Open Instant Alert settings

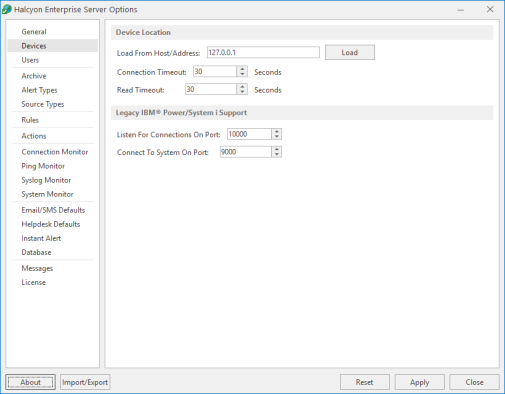tap(41, 238)
